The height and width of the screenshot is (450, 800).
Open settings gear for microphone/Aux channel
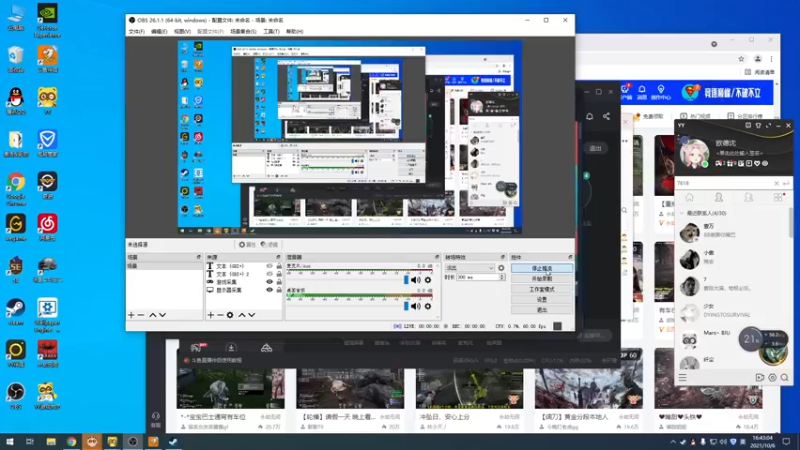pos(428,280)
